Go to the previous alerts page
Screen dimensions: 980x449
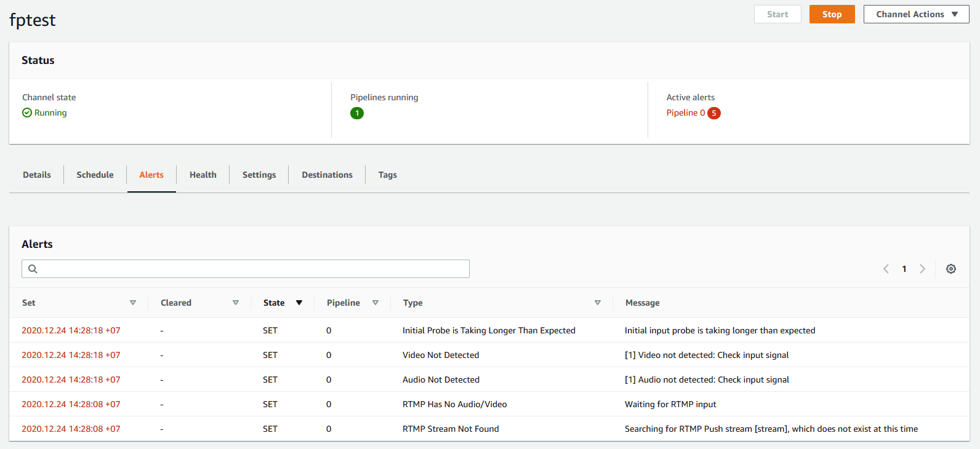[x=886, y=269]
